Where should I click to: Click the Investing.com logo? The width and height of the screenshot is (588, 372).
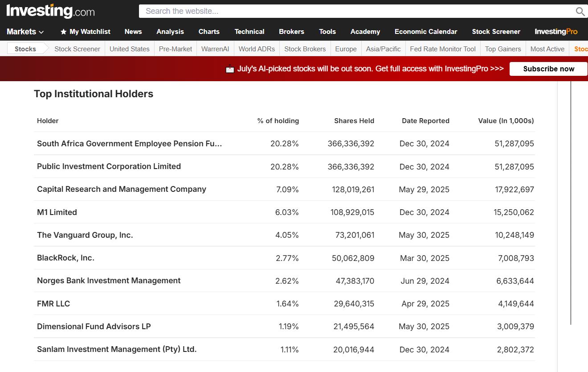pos(50,11)
